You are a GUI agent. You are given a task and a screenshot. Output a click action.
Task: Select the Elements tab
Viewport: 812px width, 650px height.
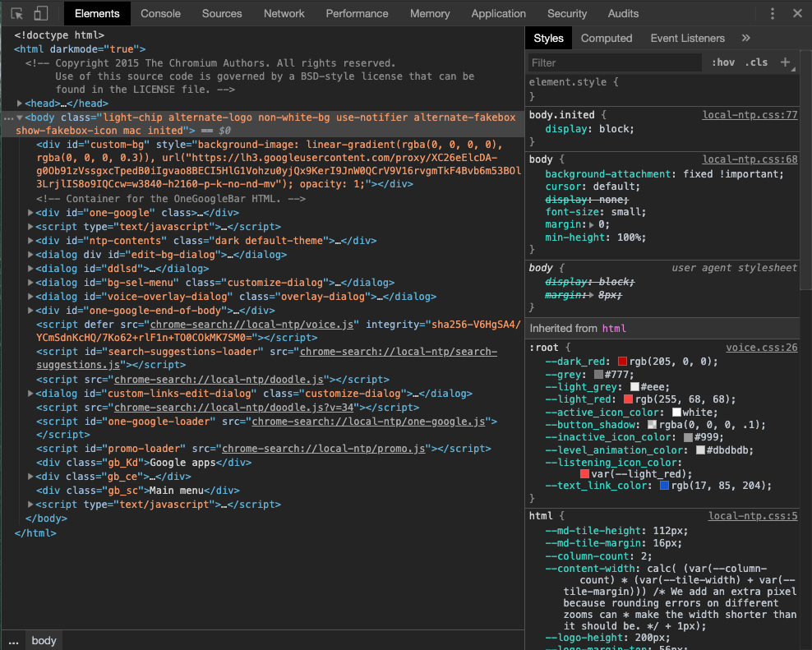(x=97, y=13)
